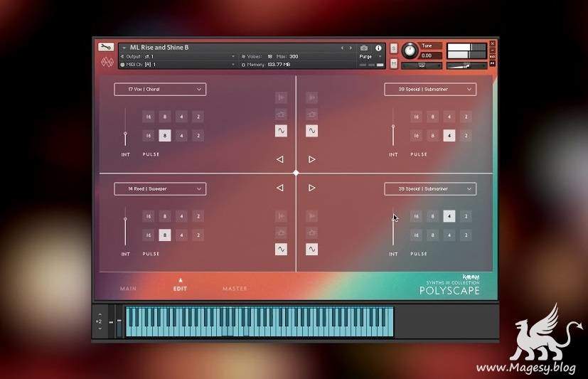Switch to the EDIT tab
588x379 pixels.
pos(180,289)
